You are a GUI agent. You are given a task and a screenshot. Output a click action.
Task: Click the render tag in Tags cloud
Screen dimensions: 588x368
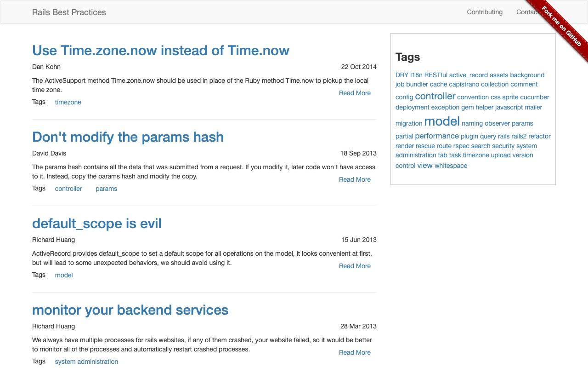(x=405, y=146)
